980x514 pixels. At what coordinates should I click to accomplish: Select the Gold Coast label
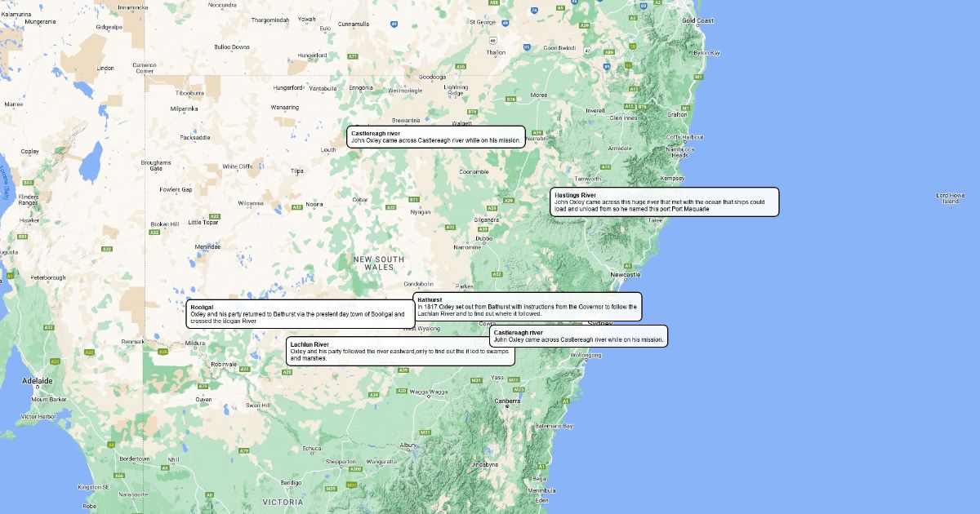(x=697, y=20)
